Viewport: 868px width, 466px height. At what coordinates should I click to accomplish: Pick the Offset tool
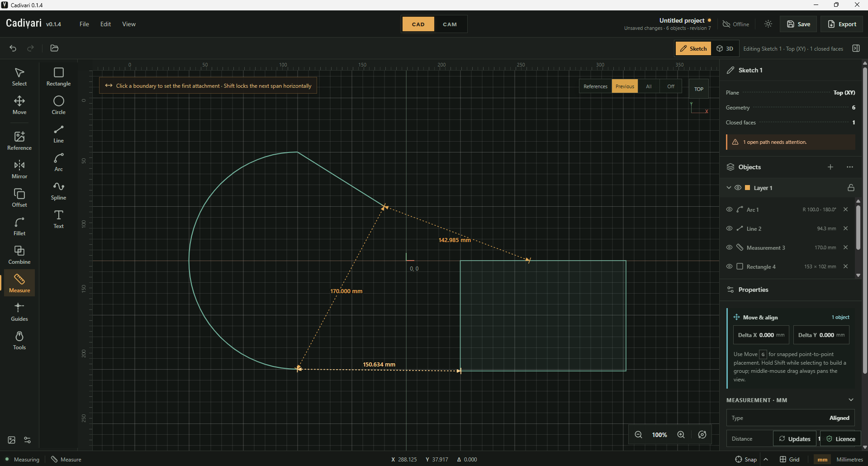coord(19,198)
